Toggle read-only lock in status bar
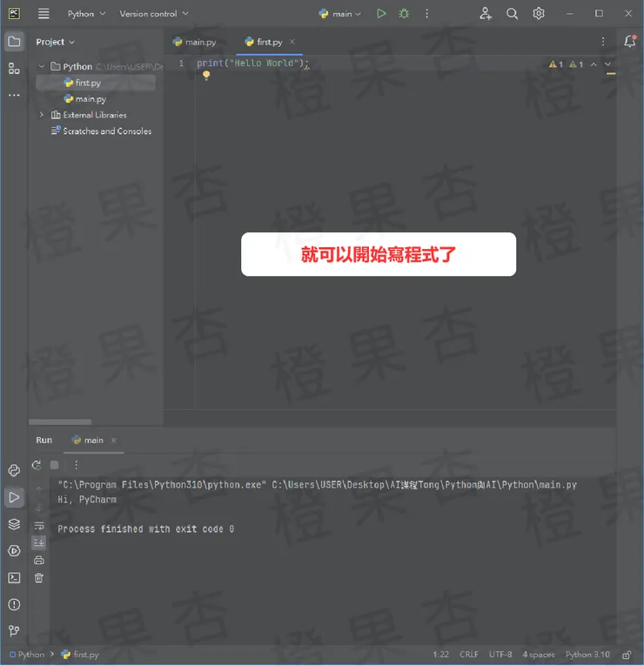Screen dimensions: 644x666 627,655
